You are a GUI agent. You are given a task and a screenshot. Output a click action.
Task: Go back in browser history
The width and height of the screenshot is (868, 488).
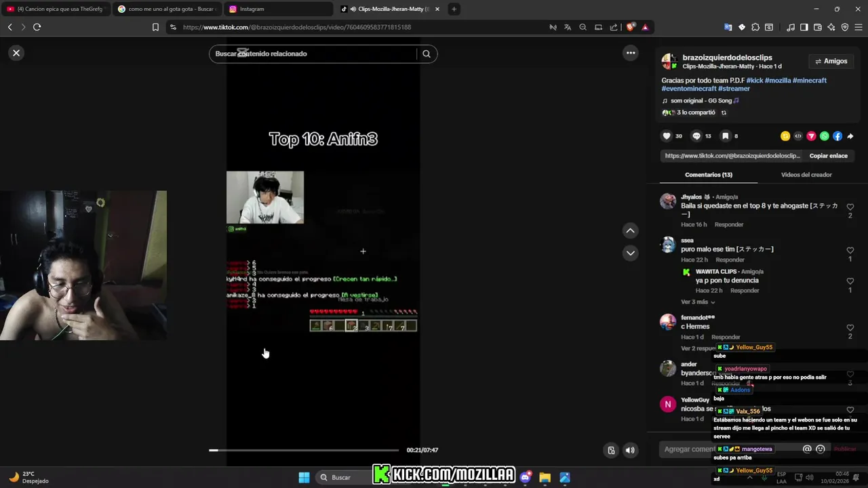[9, 27]
